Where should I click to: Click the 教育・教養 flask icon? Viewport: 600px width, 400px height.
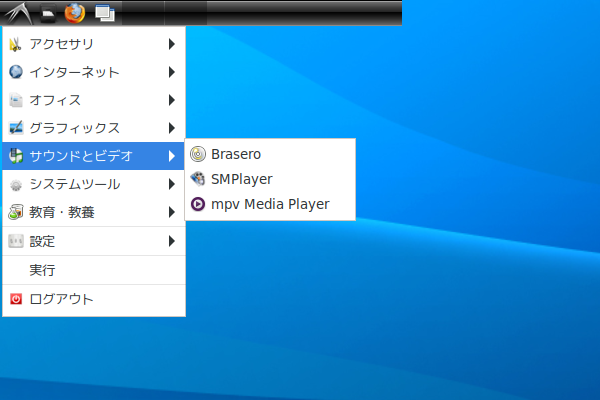(16, 212)
